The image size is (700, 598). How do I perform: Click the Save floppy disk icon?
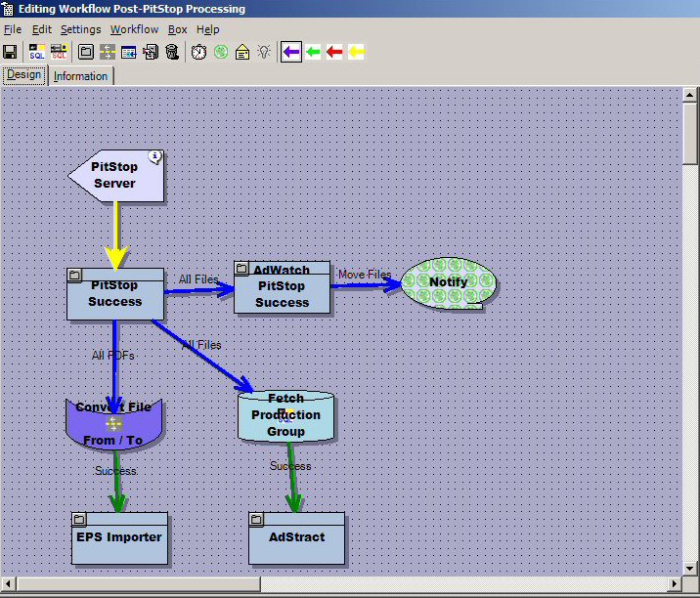[x=10, y=52]
